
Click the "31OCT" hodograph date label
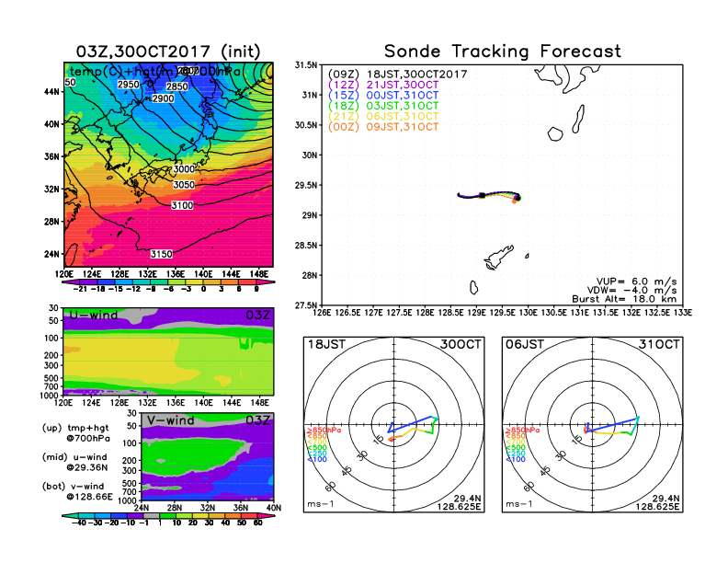pos(659,345)
